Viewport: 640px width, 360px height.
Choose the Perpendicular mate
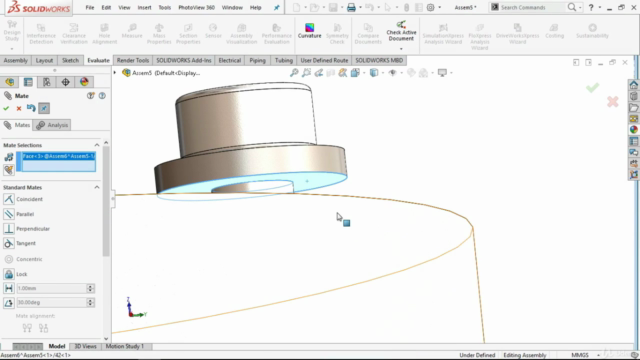(27, 229)
